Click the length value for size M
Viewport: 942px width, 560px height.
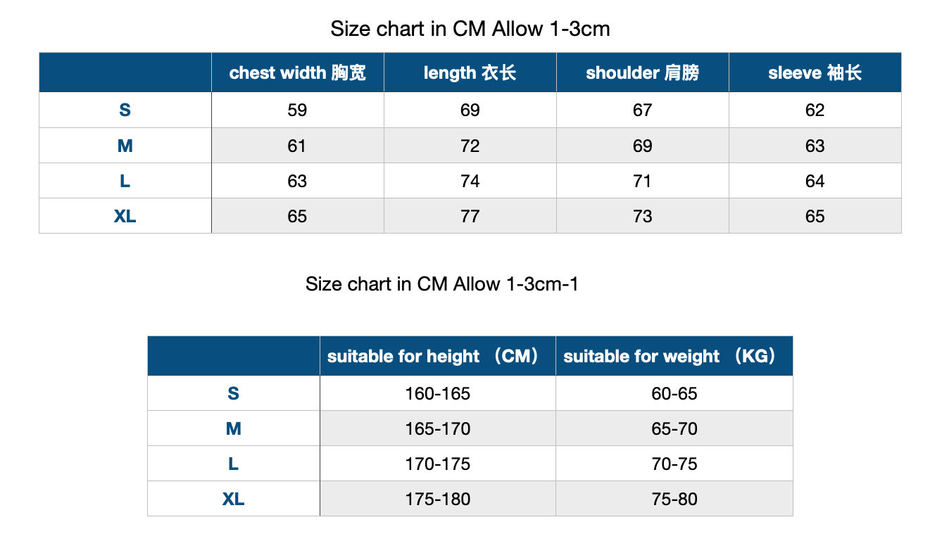(470, 146)
